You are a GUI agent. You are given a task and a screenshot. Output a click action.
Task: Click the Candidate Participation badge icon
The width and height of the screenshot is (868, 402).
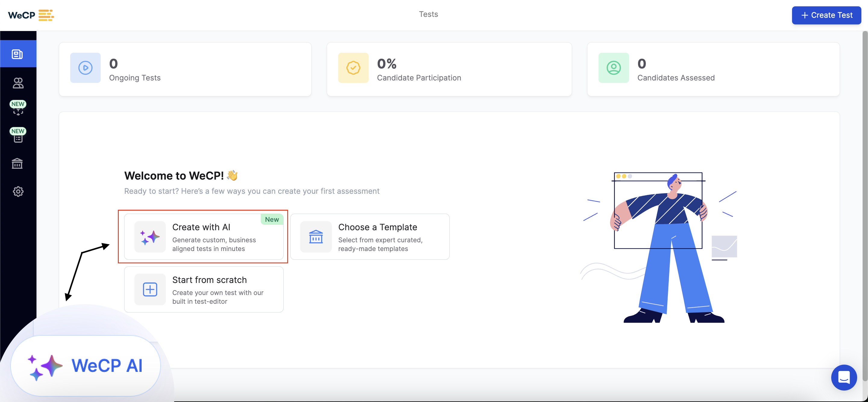[353, 68]
